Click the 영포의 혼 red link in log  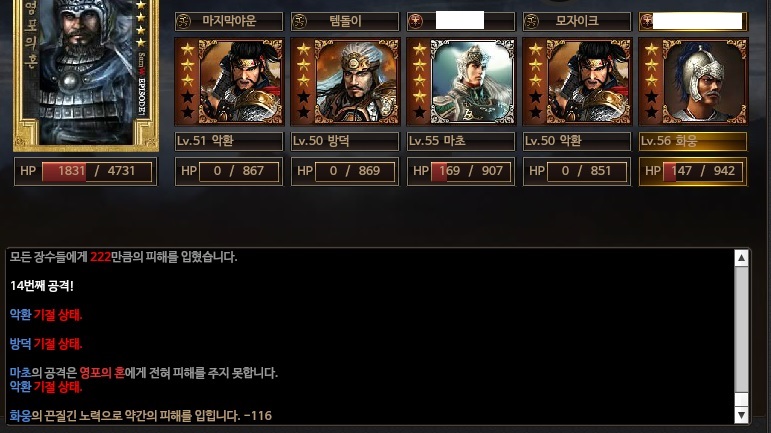point(102,373)
